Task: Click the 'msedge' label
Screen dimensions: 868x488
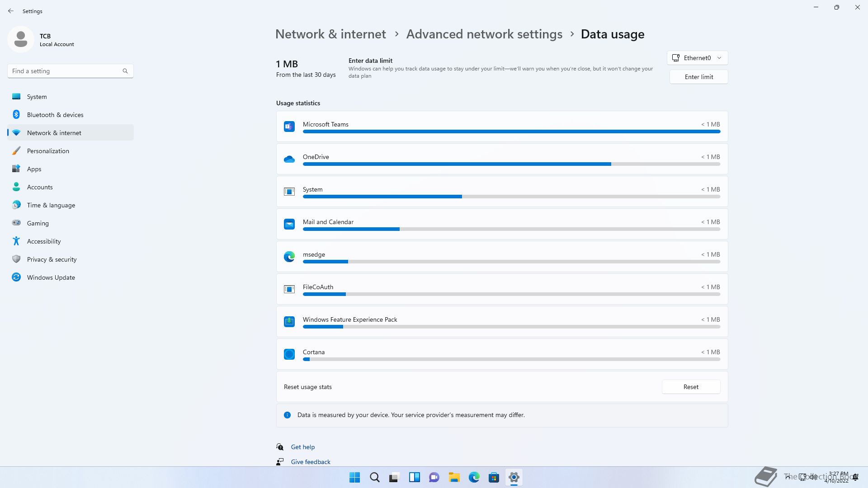Action: click(x=314, y=254)
